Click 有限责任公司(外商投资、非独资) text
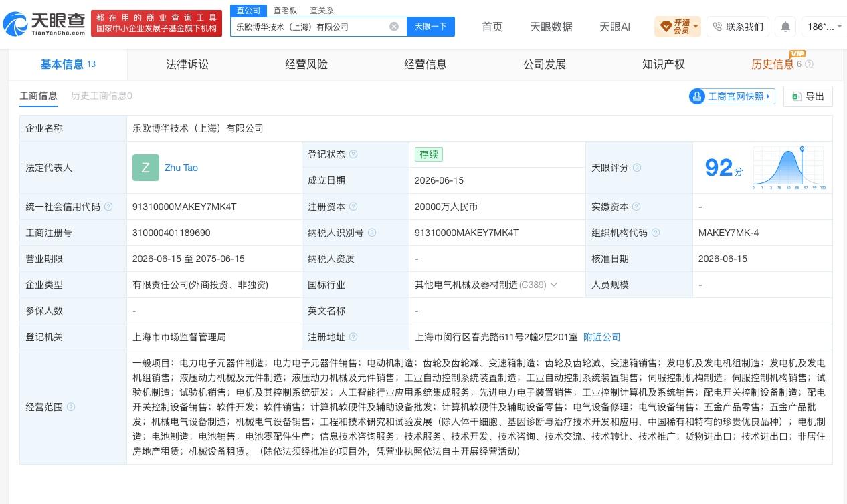The image size is (847, 504). [200, 285]
